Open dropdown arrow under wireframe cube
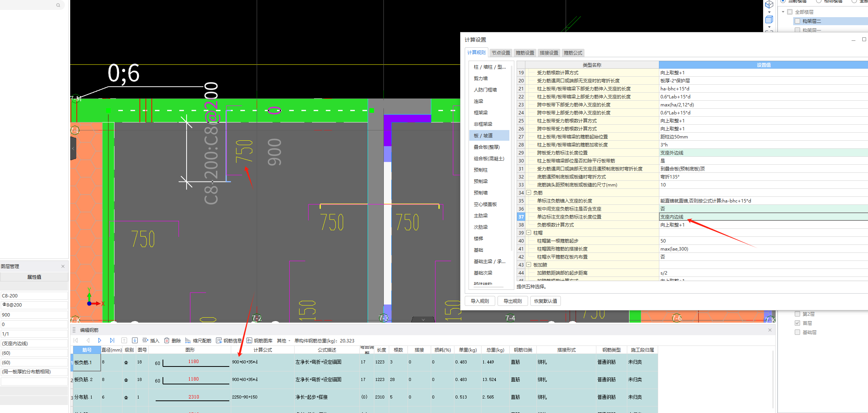868x413 pixels. point(769,12)
